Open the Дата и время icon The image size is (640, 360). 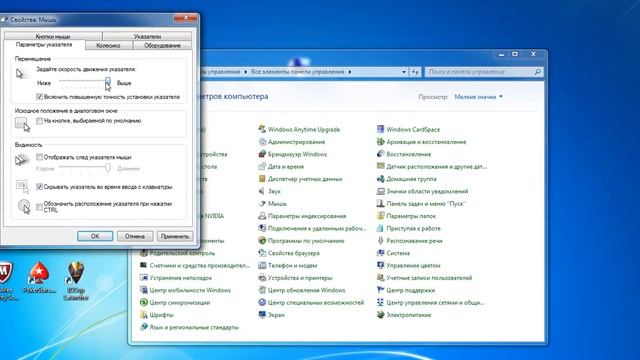pos(262,166)
